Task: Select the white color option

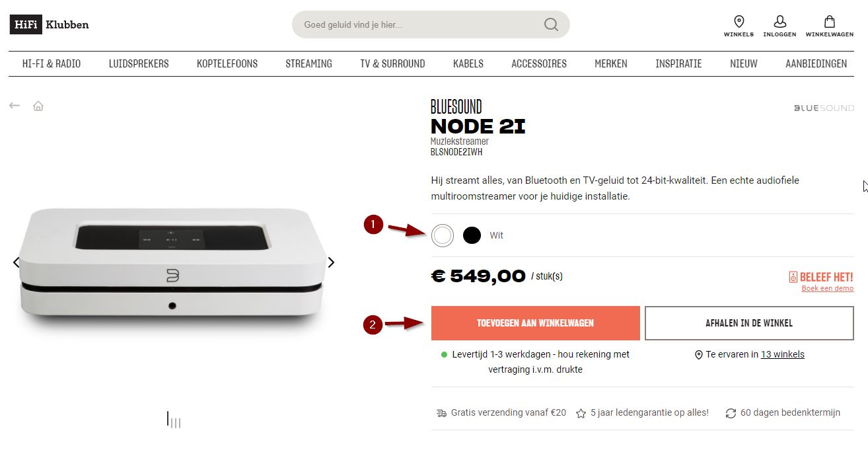Action: click(443, 235)
